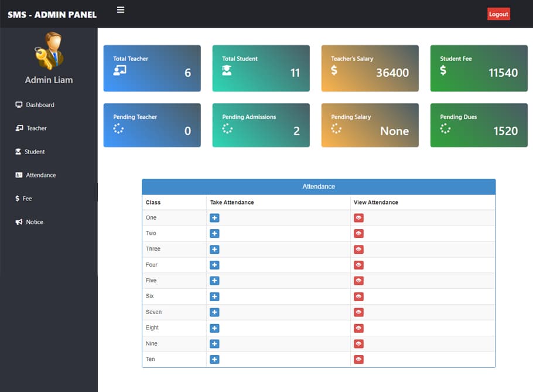Click the dollar icon on Student Fee
This screenshot has height=392, width=533.
(443, 70)
